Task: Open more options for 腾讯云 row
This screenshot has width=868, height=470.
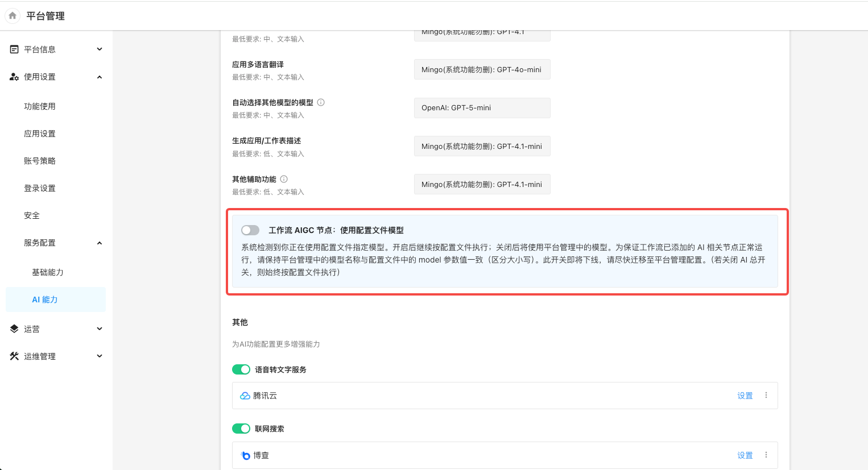Action: (766, 396)
